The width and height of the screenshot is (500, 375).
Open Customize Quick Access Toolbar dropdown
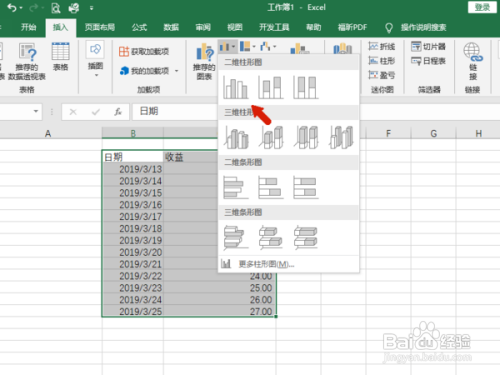coord(91,8)
